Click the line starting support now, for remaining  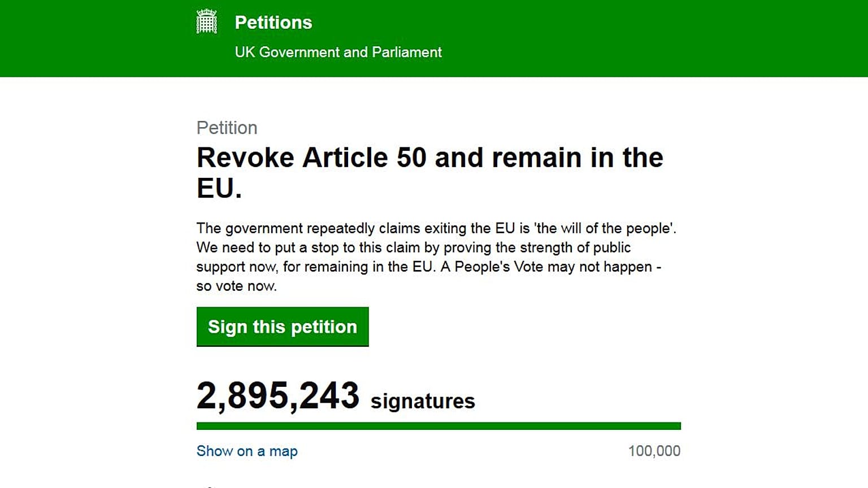click(x=428, y=267)
